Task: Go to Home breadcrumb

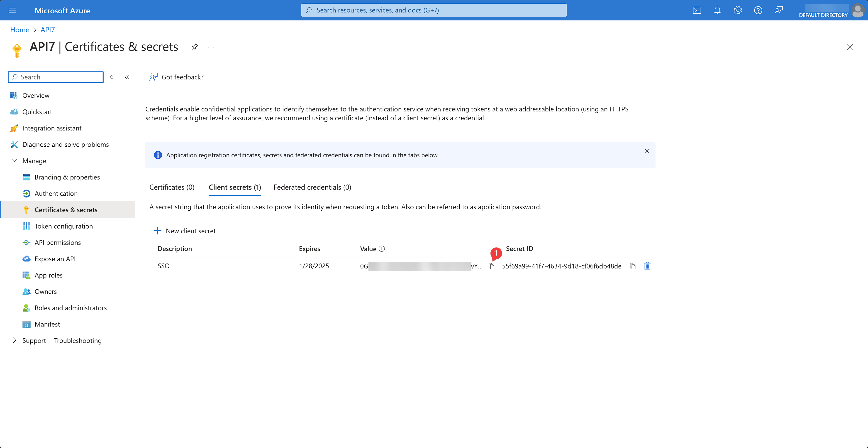Action: click(x=20, y=30)
